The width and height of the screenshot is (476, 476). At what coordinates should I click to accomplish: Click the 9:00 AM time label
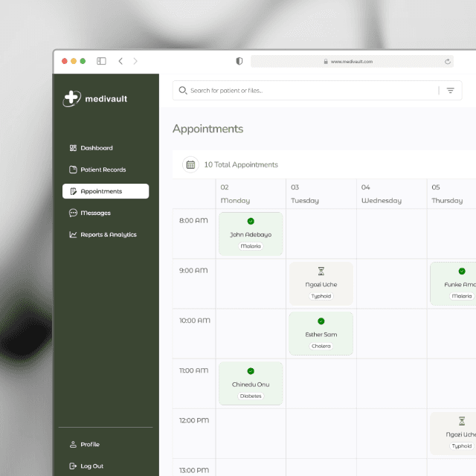tap(193, 271)
